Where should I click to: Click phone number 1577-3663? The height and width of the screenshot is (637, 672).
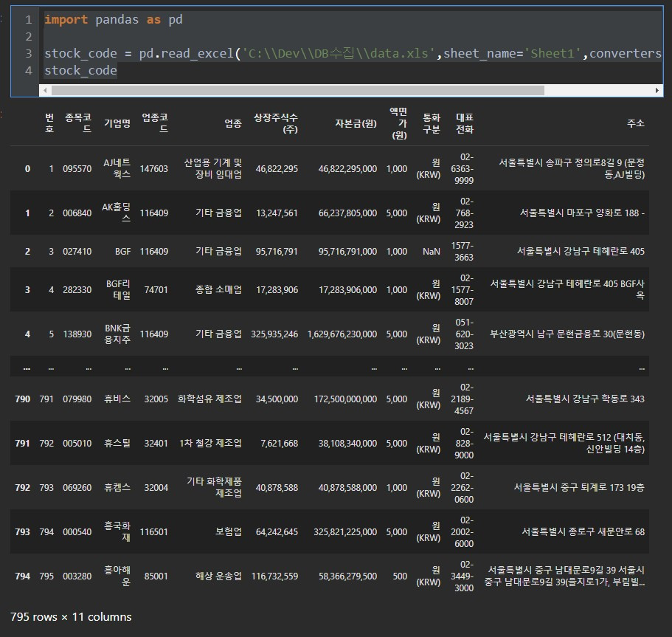click(462, 252)
